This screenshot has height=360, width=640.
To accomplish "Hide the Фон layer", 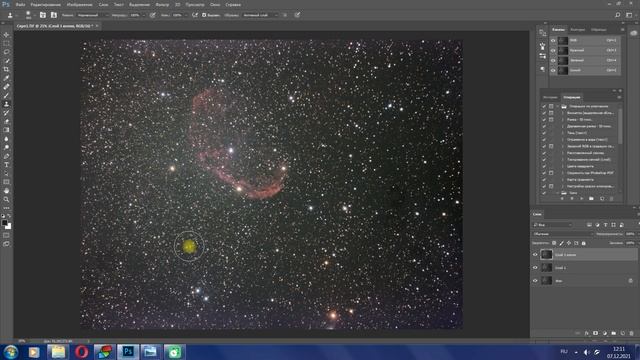I will pos(535,280).
